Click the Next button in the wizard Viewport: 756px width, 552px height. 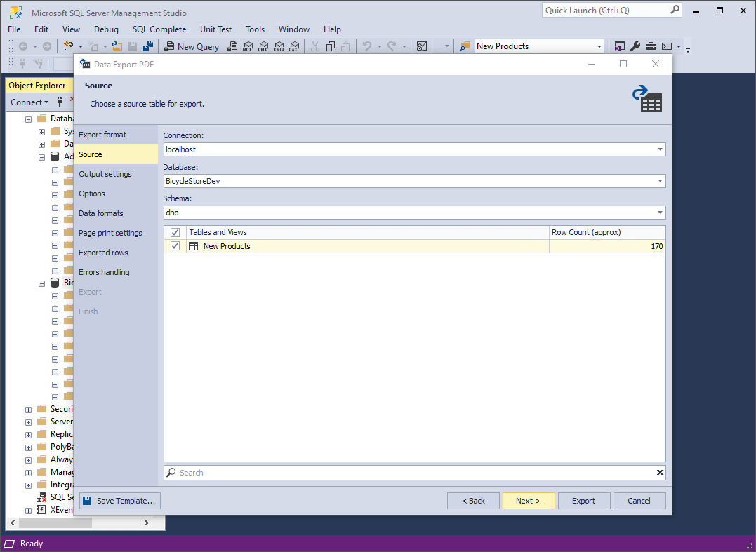click(x=529, y=500)
